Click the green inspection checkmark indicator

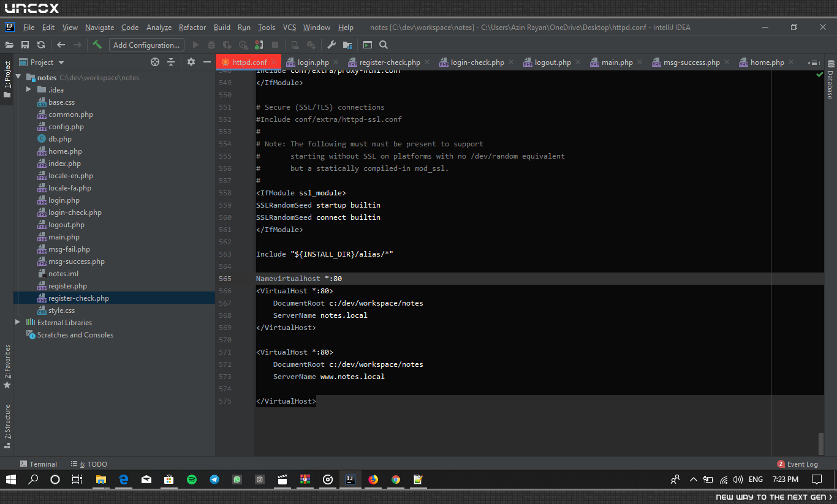coord(819,74)
